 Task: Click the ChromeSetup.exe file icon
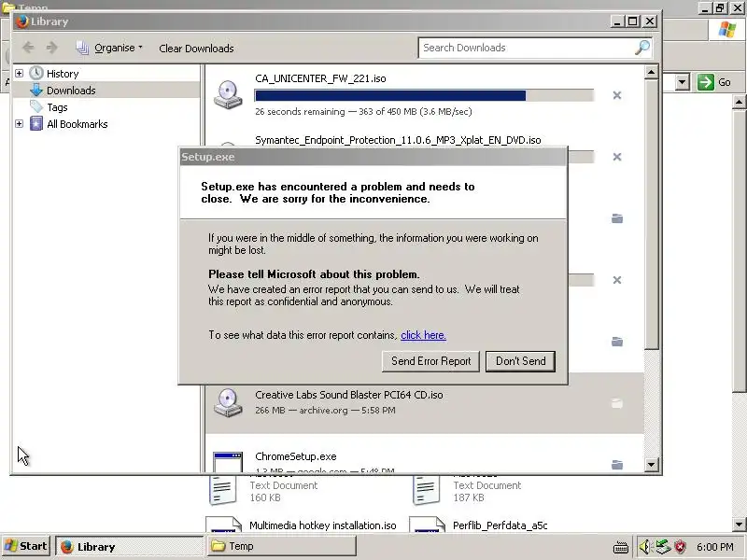[228, 462]
